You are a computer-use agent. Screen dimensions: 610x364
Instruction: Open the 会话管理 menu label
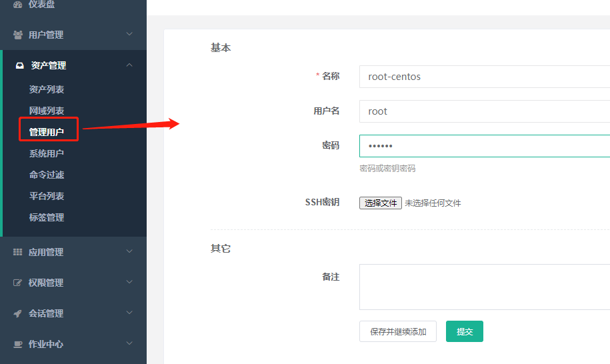46,313
